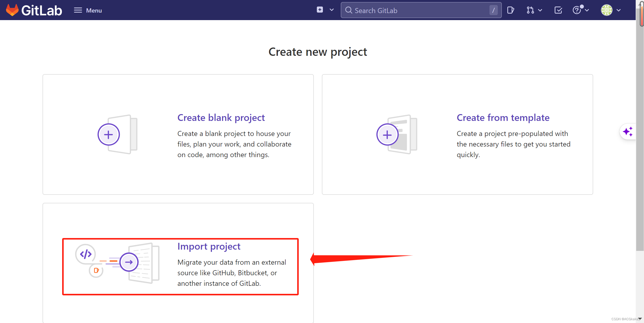The image size is (644, 323).
Task: Click the user avatar
Action: coord(607,10)
